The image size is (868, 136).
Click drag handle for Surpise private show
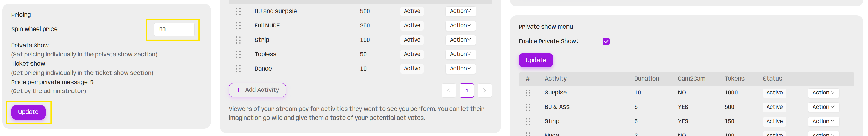coord(528,93)
